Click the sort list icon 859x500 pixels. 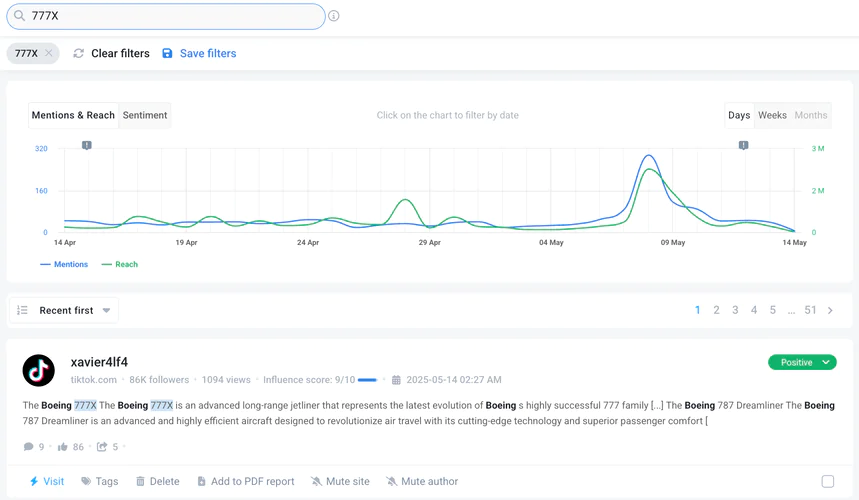(x=22, y=311)
